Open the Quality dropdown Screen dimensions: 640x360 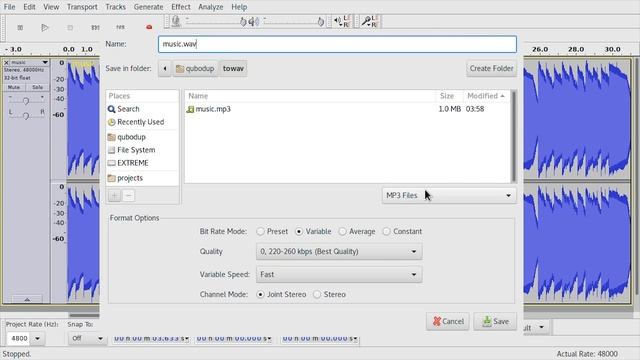pos(339,251)
